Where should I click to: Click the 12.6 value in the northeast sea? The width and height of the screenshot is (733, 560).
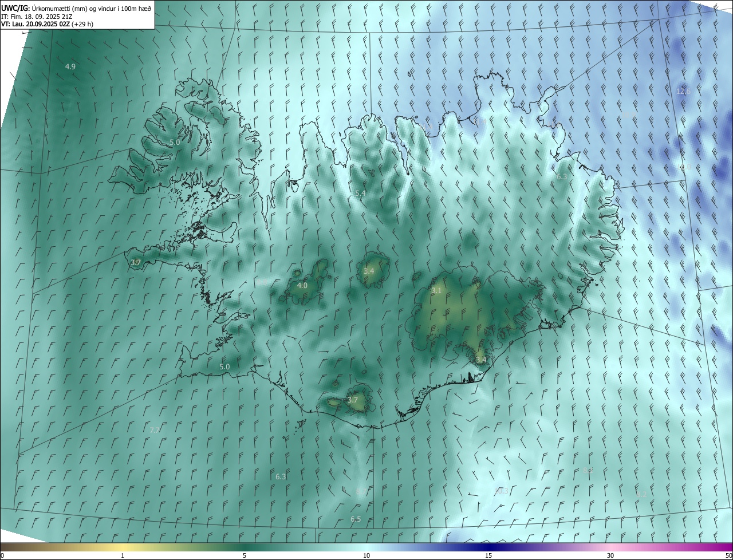(x=684, y=92)
